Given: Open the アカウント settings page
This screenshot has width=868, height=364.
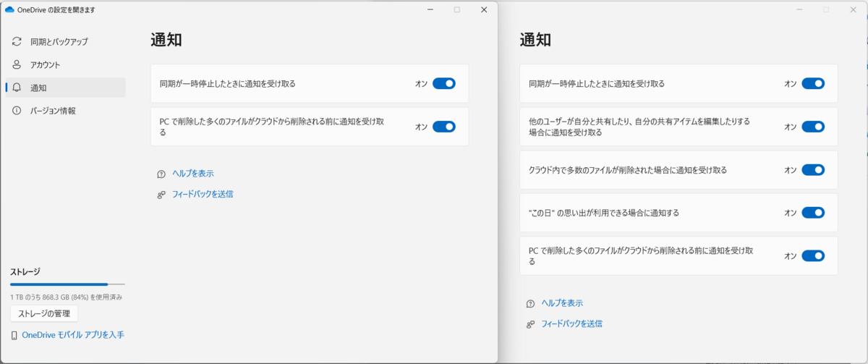Looking at the screenshot, I should pyautogui.click(x=65, y=64).
